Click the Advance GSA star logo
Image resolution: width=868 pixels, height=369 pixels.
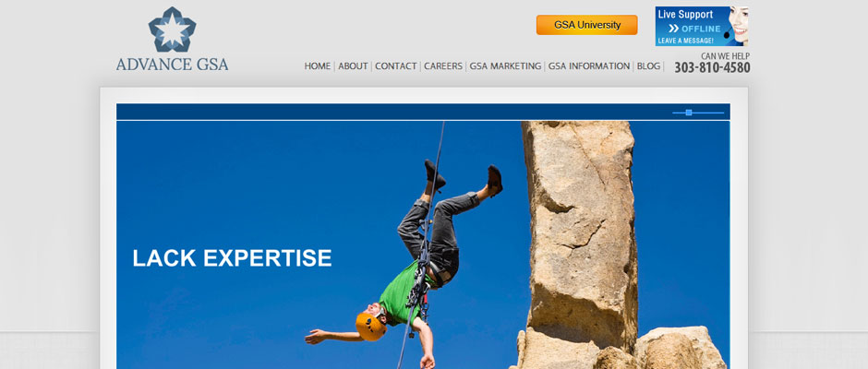172,30
